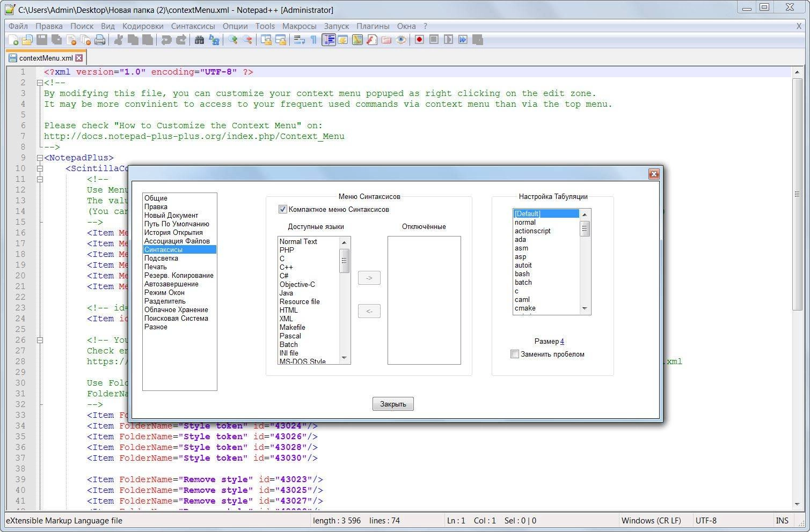The image size is (810, 532).
Task: Click the Redo toolbar icon
Action: point(181,40)
